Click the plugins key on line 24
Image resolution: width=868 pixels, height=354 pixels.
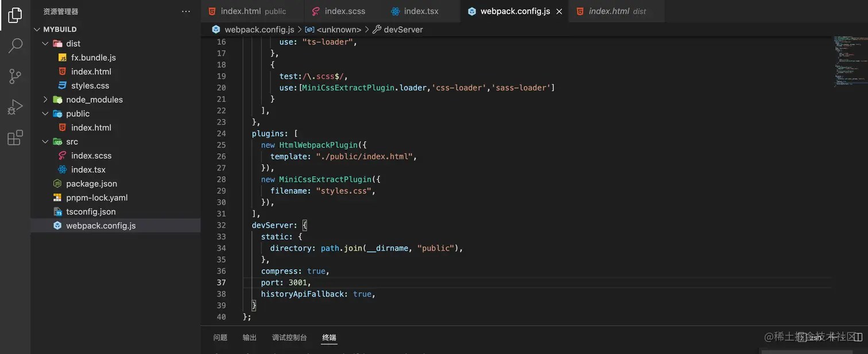click(x=269, y=133)
